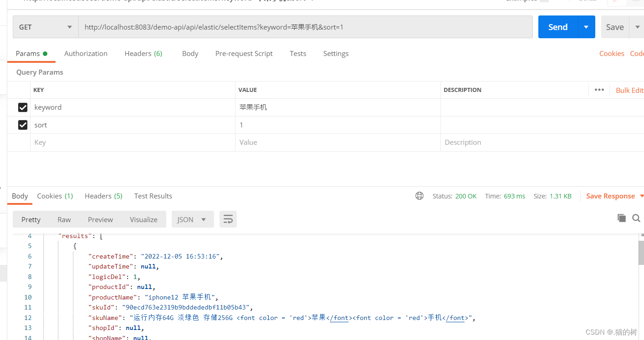Click the sort key cell

pyautogui.click(x=133, y=125)
